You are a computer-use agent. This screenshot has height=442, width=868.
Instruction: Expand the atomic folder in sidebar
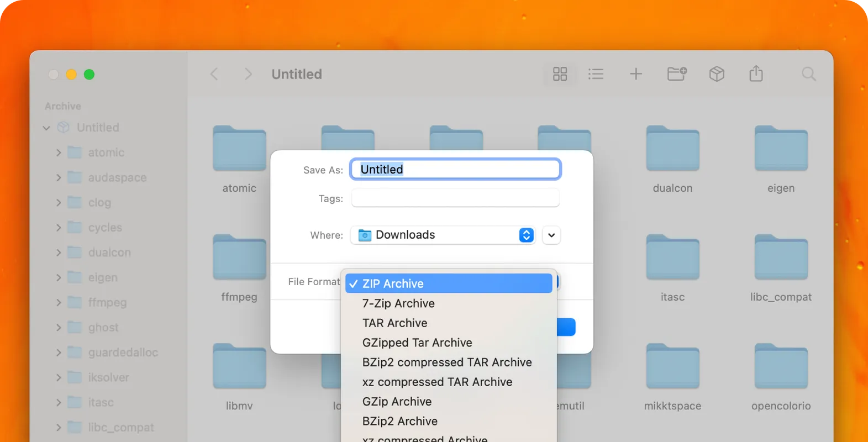pos(59,152)
